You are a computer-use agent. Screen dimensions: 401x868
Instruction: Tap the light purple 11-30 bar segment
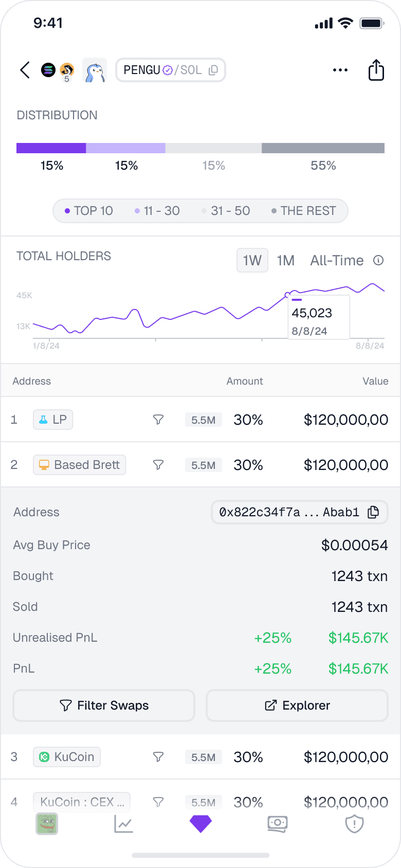pos(125,148)
